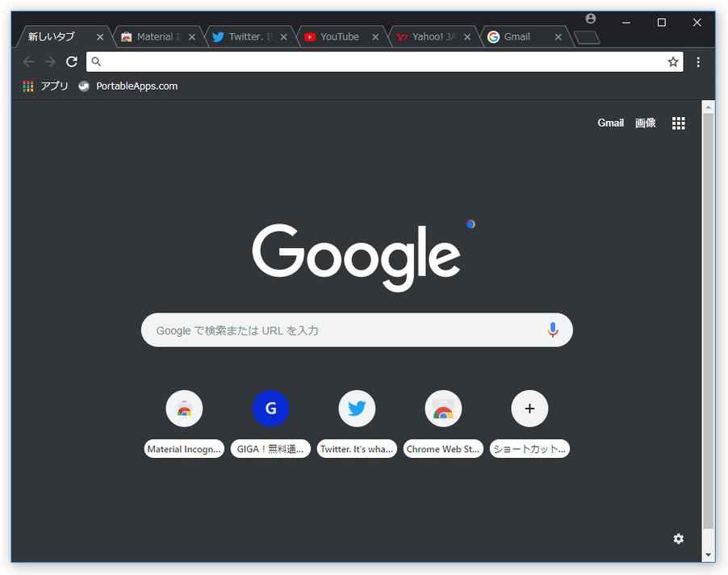This screenshot has width=728, height=575.
Task: Open the 画像 images link
Action: pyautogui.click(x=646, y=123)
